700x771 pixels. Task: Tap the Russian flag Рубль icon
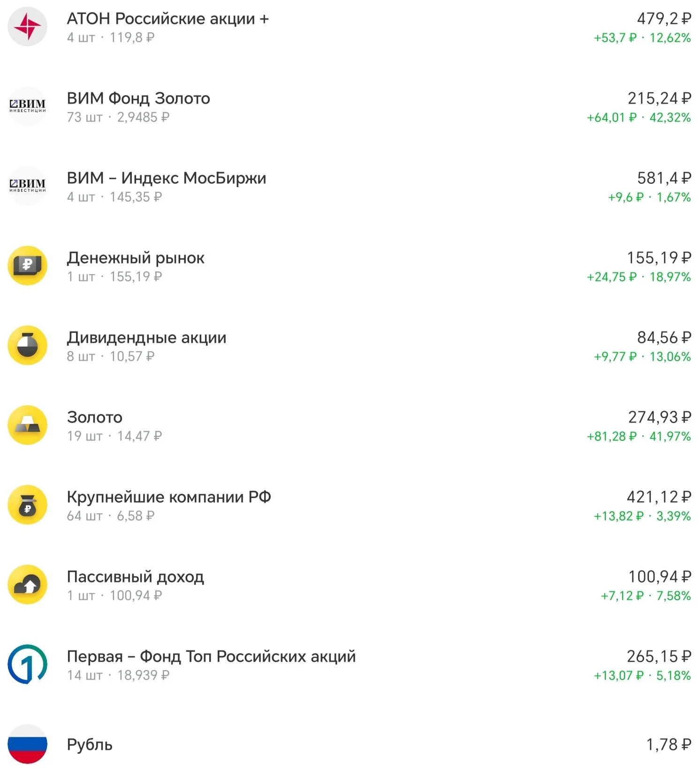tap(28, 744)
